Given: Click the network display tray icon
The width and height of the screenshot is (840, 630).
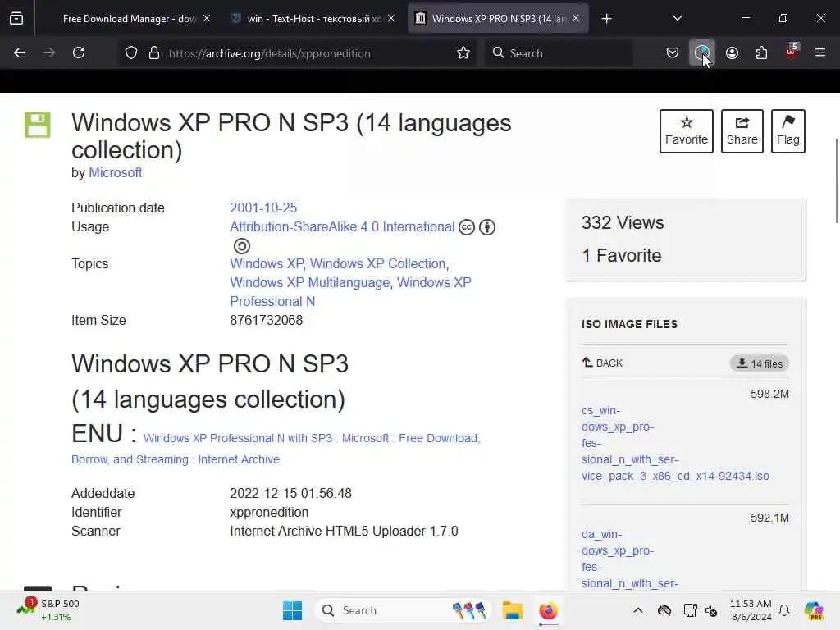Looking at the screenshot, I should click(690, 610).
